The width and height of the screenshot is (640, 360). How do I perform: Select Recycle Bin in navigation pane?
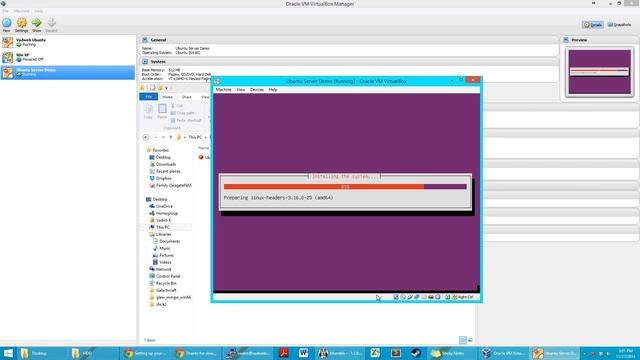(162, 283)
